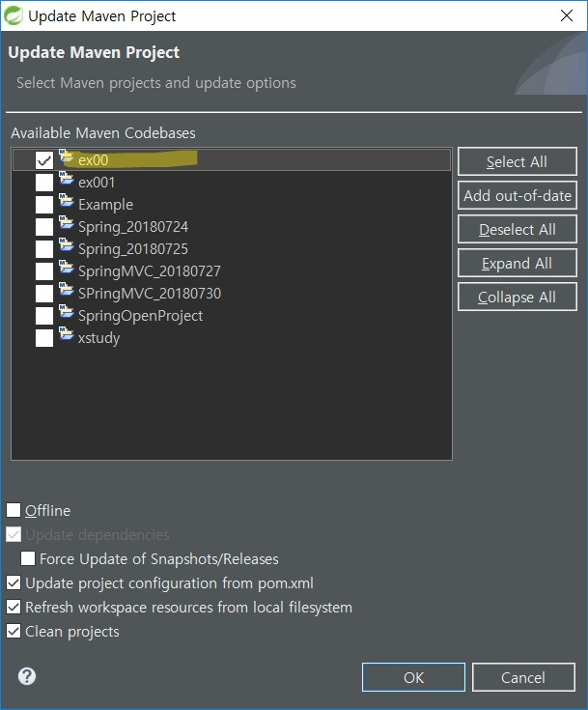588x710 pixels.
Task: Click the SpringOpenProject folder icon
Action: [66, 311]
